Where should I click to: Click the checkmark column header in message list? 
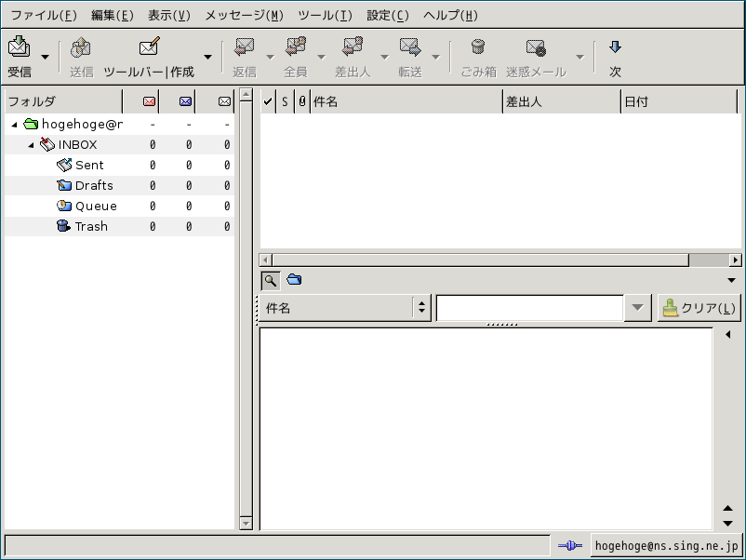pyautogui.click(x=268, y=101)
